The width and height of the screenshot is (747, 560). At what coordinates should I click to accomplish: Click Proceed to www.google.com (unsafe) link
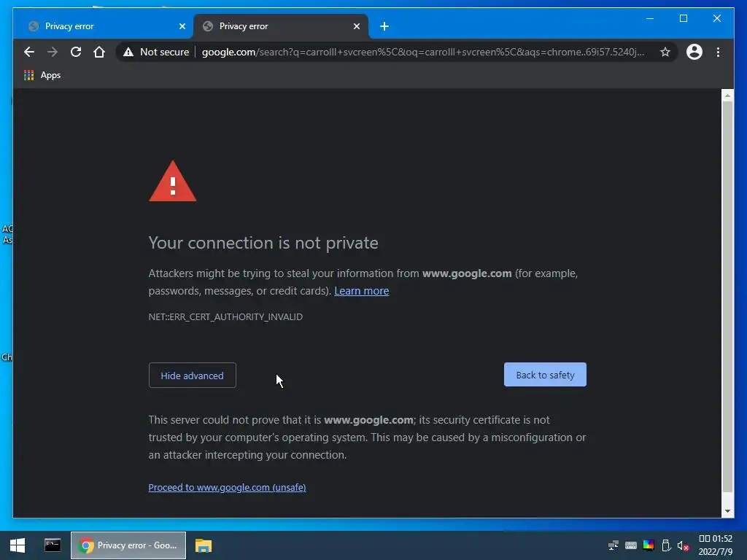228,488
